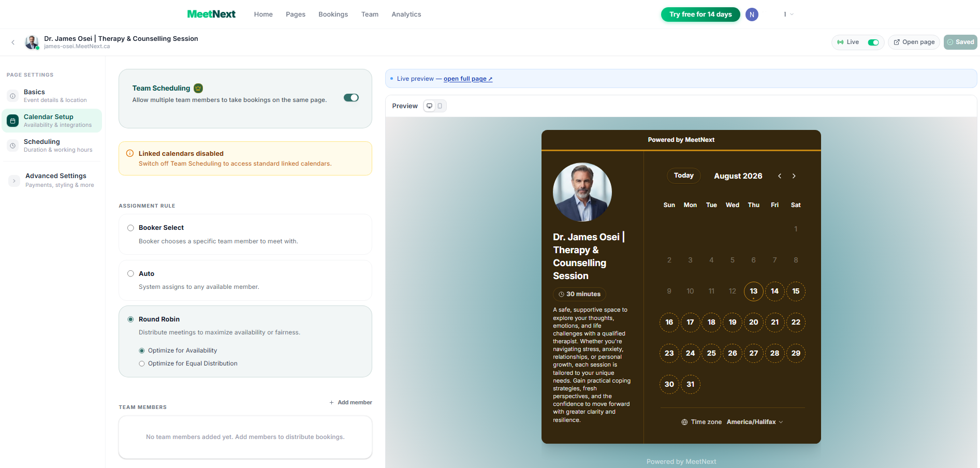Switch to Basics page settings
This screenshot has height=468, width=980.
click(x=52, y=96)
